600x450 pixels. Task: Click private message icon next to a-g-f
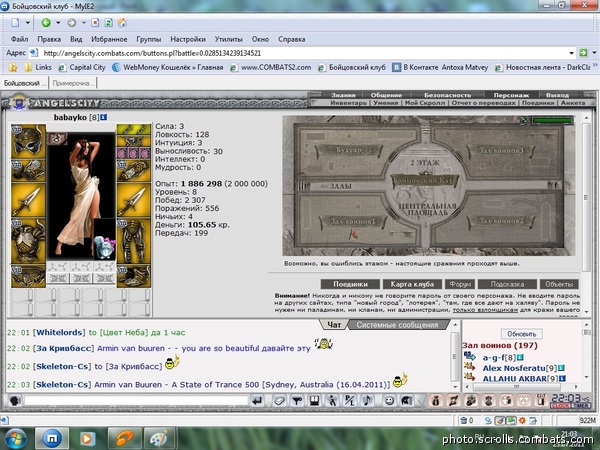pyautogui.click(x=470, y=356)
